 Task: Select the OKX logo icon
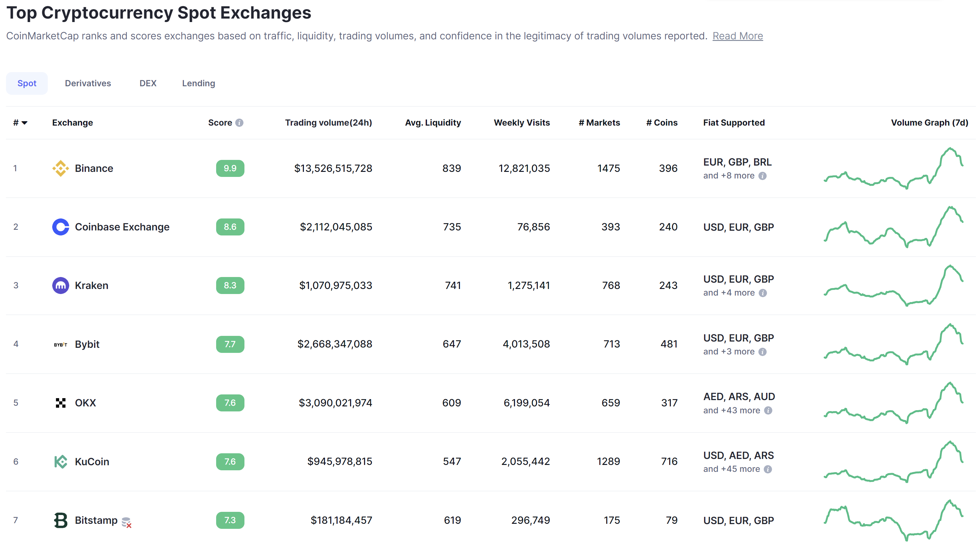coord(60,403)
